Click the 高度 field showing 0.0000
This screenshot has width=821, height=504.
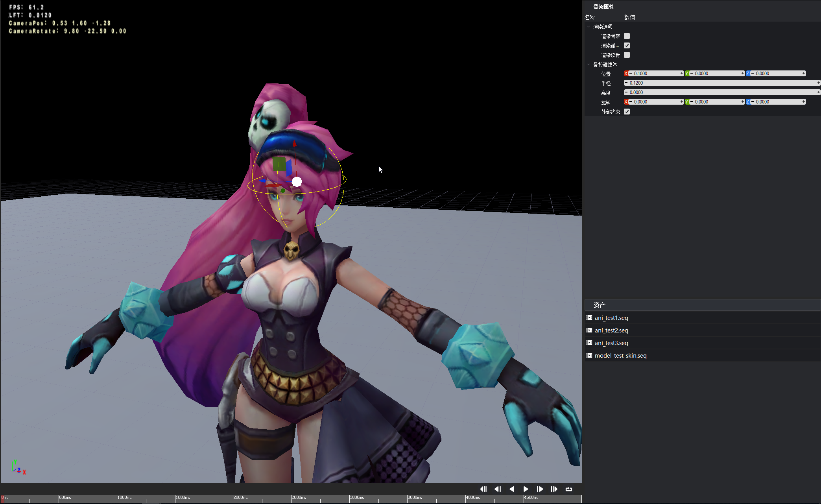point(722,92)
